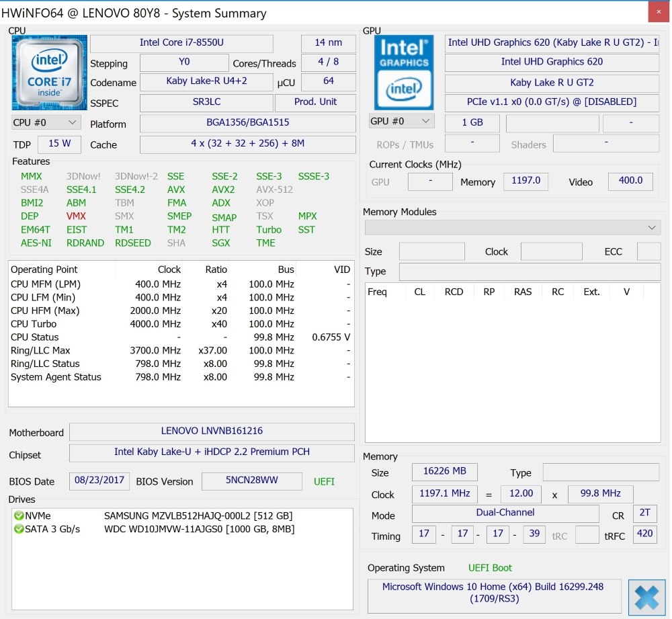The height and width of the screenshot is (619, 672).
Task: Click the Mode field Dual-Channel
Action: [505, 513]
